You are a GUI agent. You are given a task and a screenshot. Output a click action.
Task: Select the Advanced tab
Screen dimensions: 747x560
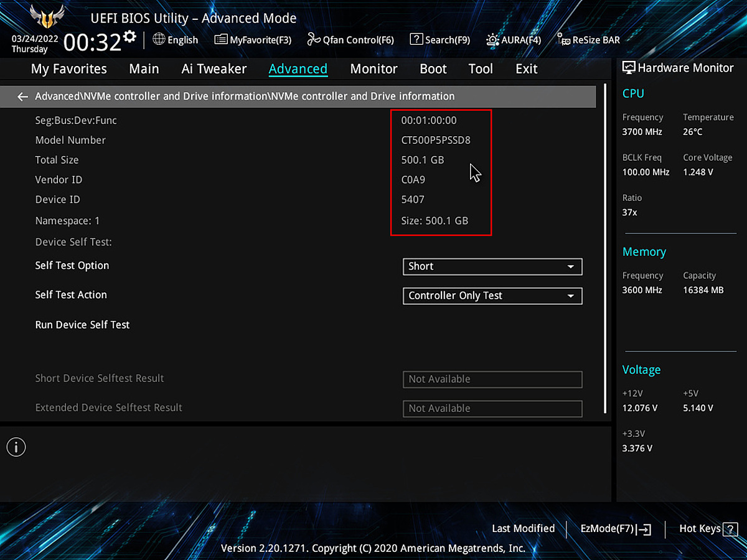[x=298, y=69]
